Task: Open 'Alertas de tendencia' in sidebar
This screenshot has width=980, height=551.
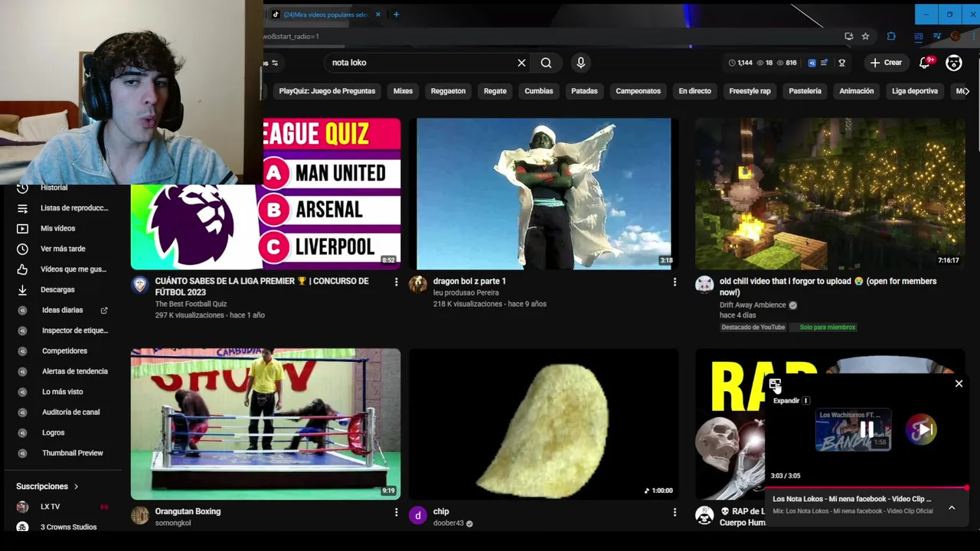Action: (64, 371)
